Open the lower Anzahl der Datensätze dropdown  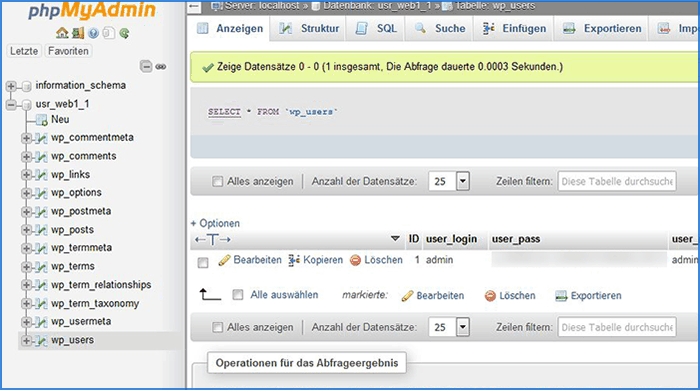tap(449, 327)
